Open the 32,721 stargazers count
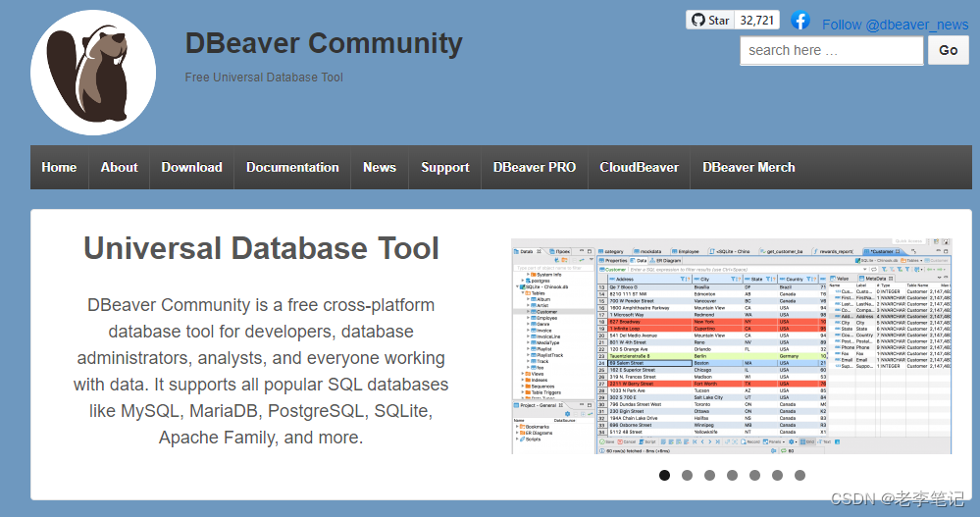Image resolution: width=980 pixels, height=517 pixels. [757, 20]
